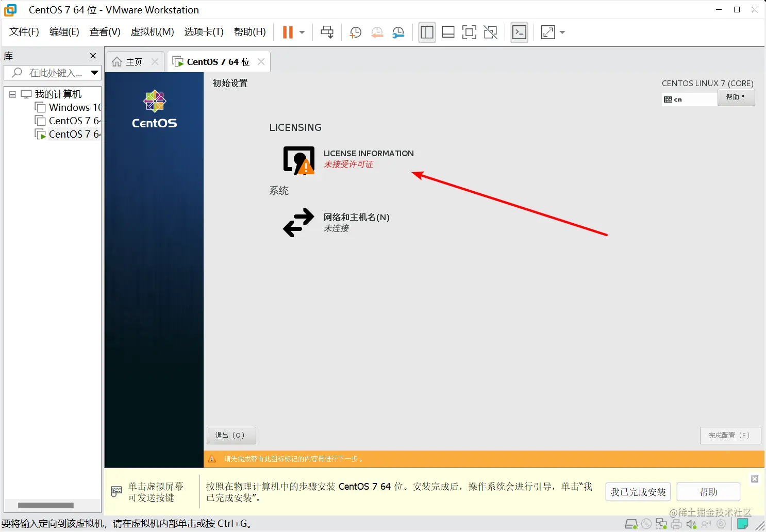Click the VMware Workstation title bar icon
This screenshot has height=532, width=766.
point(10,10)
